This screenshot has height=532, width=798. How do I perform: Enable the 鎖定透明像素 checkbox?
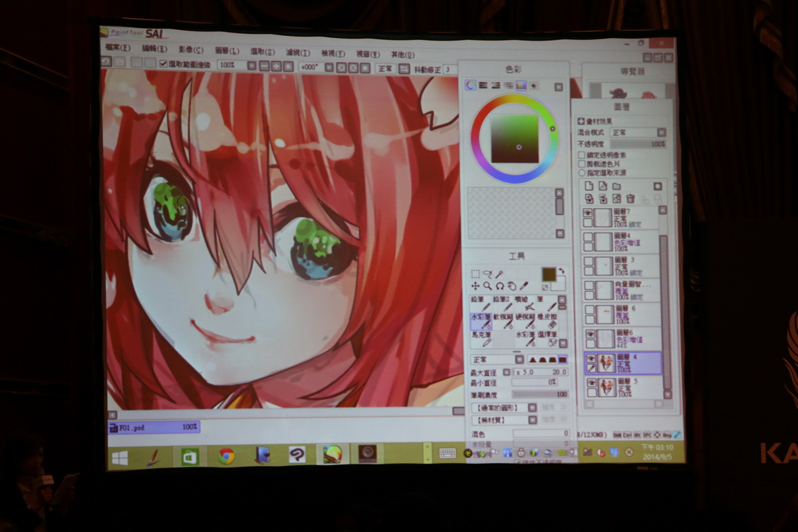(582, 155)
